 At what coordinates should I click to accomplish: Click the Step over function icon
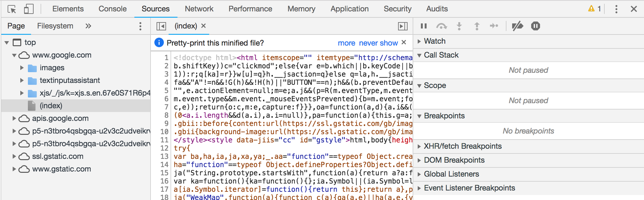click(x=441, y=26)
